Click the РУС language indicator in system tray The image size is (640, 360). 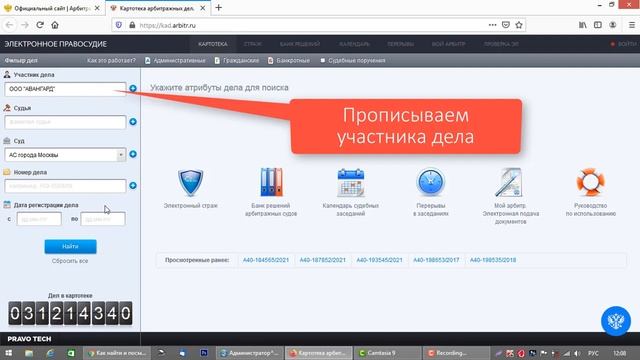click(593, 353)
